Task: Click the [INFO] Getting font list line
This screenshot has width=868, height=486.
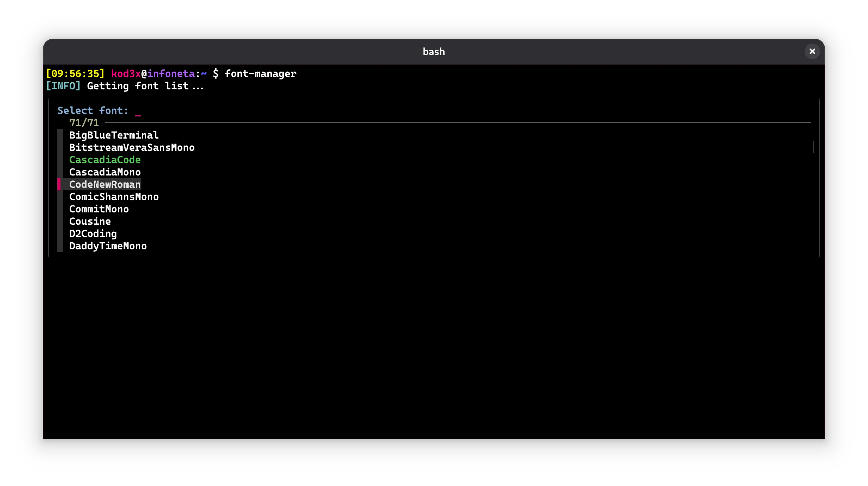Action: tap(125, 86)
